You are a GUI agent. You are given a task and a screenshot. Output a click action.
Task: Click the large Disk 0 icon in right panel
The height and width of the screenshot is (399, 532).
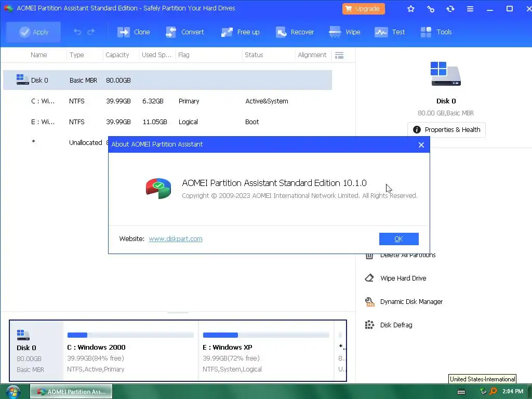point(445,74)
